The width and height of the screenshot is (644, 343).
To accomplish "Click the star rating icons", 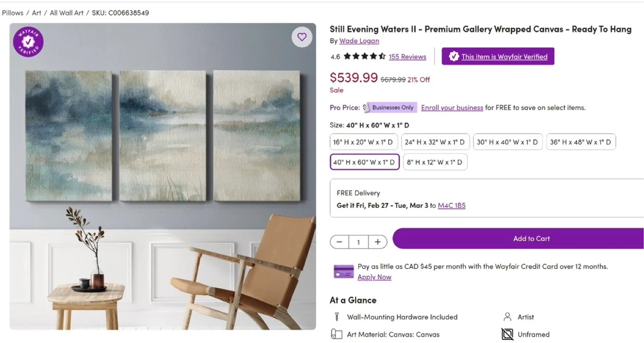I will pyautogui.click(x=364, y=57).
